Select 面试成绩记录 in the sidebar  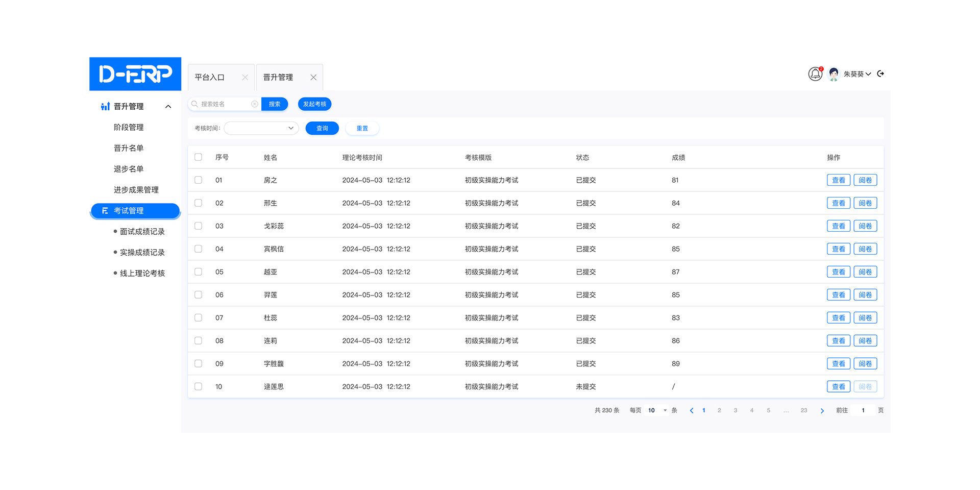pyautogui.click(x=142, y=231)
